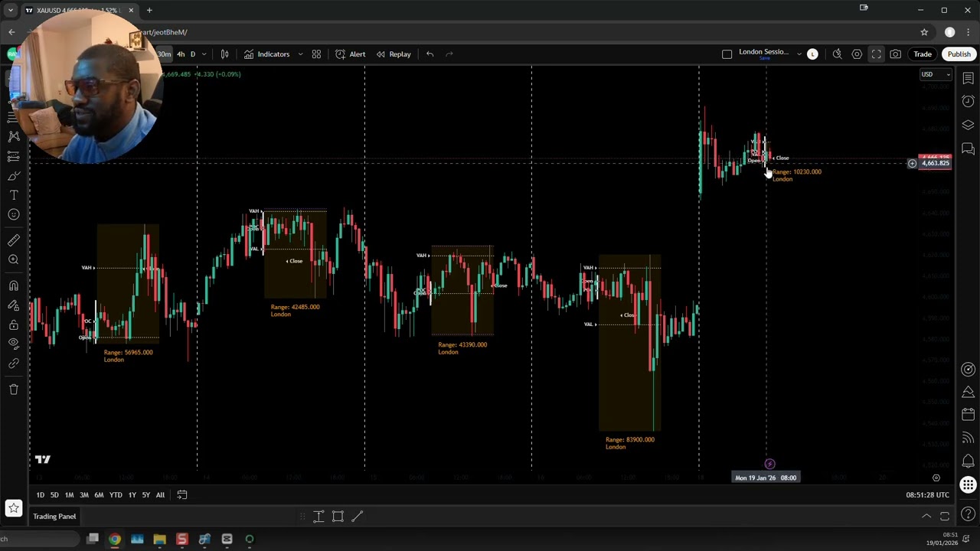
Task: Open Chrome from the Windows taskbar
Action: 115,540
